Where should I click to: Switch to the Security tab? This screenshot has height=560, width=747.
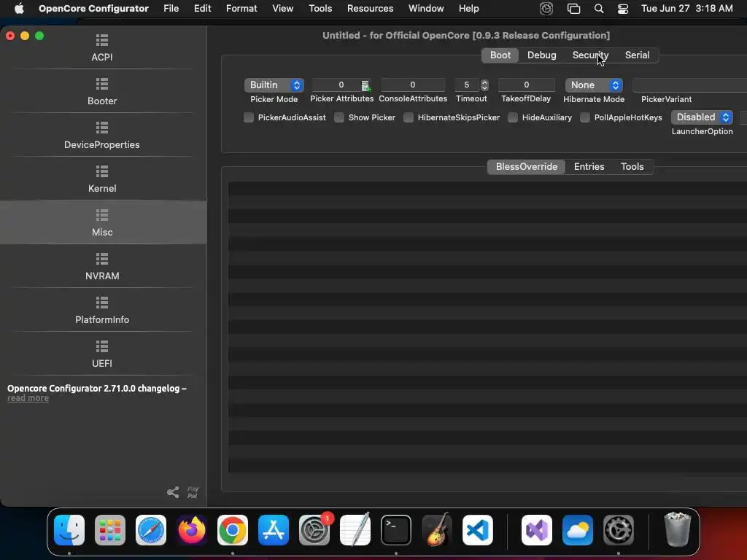tap(590, 55)
